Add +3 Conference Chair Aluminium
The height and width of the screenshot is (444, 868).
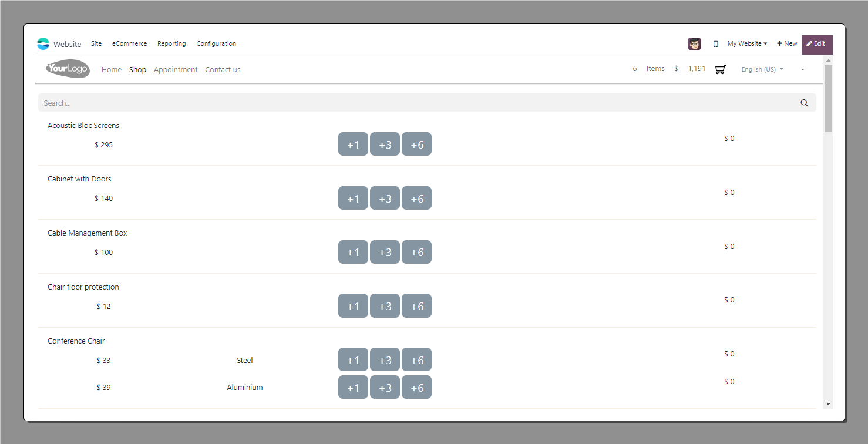coord(385,387)
